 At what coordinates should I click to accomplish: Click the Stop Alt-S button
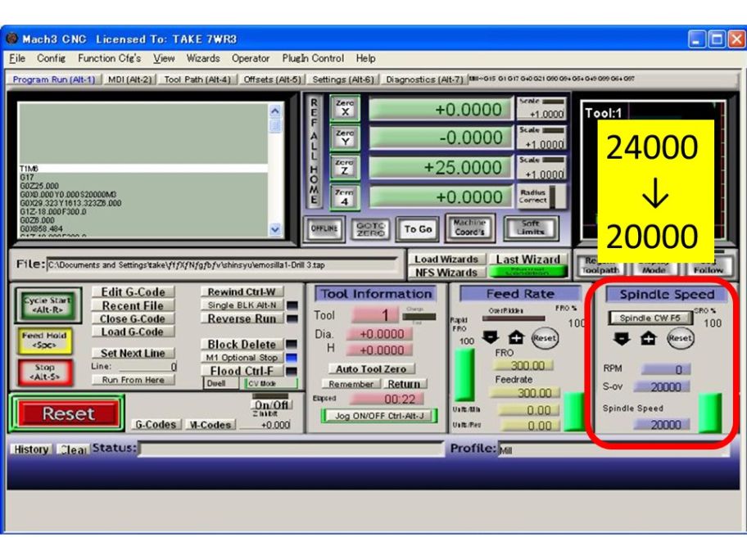pos(45,372)
